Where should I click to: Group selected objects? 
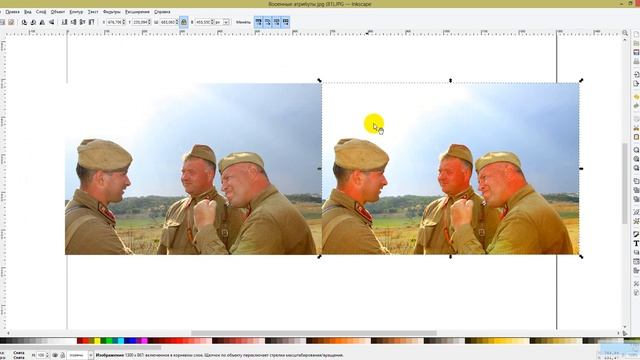point(636,212)
